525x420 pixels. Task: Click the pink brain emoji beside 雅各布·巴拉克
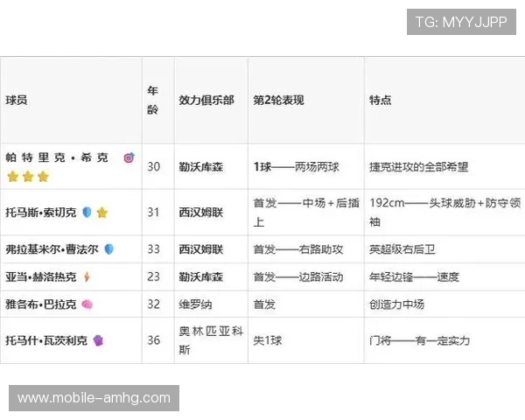[x=87, y=304]
